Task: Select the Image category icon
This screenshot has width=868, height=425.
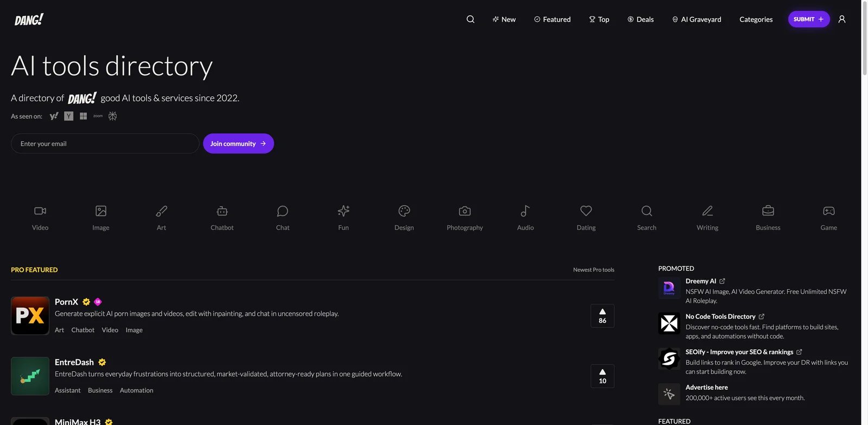Action: click(101, 211)
